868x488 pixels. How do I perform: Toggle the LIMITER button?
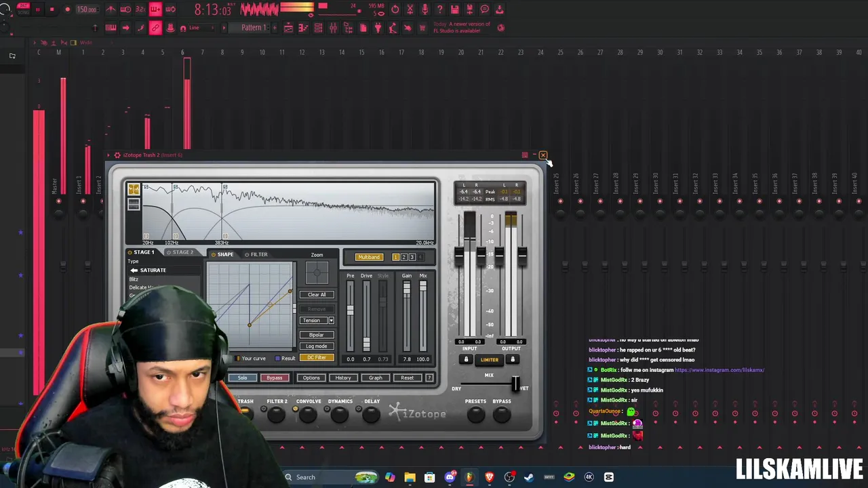coord(490,359)
